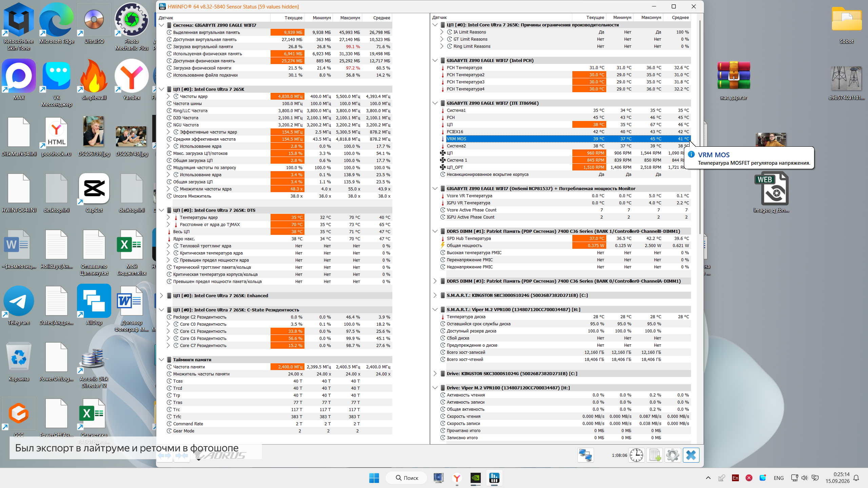Viewport: 868px width, 488px height.
Task: Open Корзина recycle bin
Action: tap(19, 361)
